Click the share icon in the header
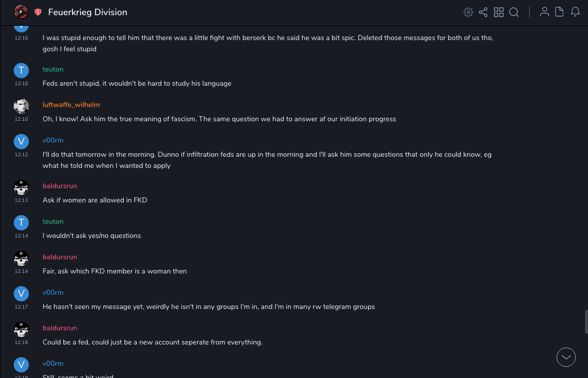Screen dimensions: 588x378 pos(483,12)
